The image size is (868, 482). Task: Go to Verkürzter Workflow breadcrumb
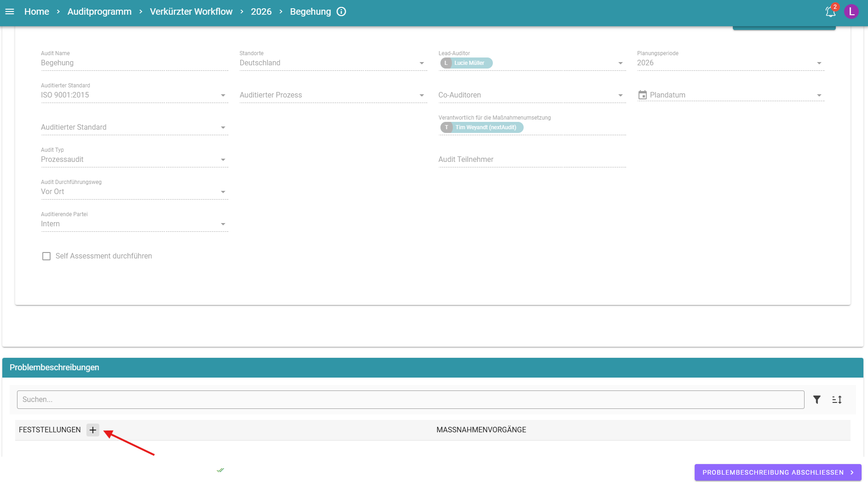191,11
